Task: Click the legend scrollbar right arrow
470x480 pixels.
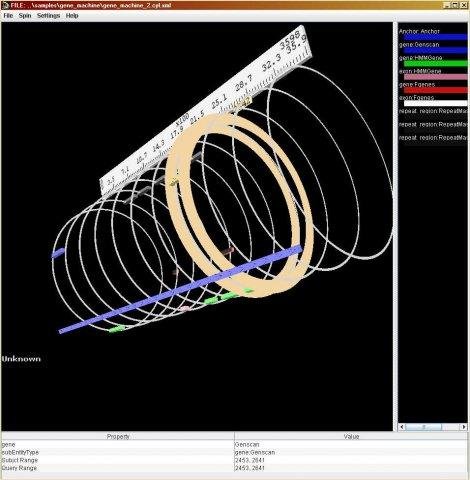Action: point(464,427)
